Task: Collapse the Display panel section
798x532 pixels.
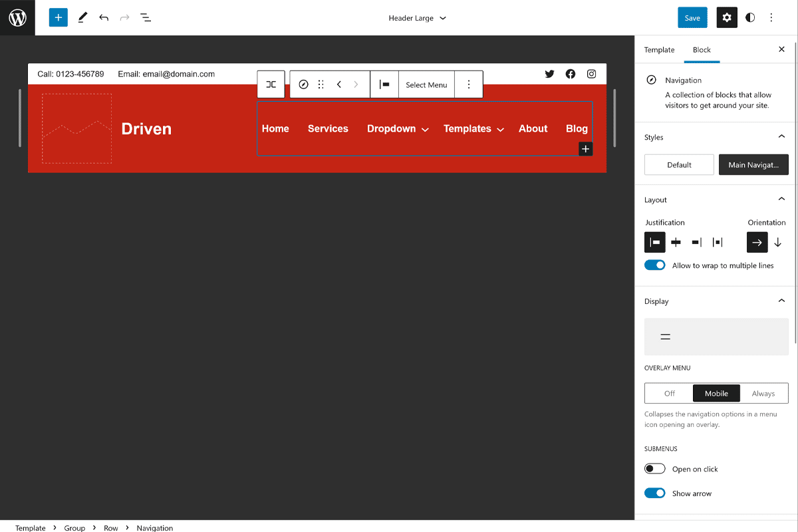Action: tap(781, 301)
